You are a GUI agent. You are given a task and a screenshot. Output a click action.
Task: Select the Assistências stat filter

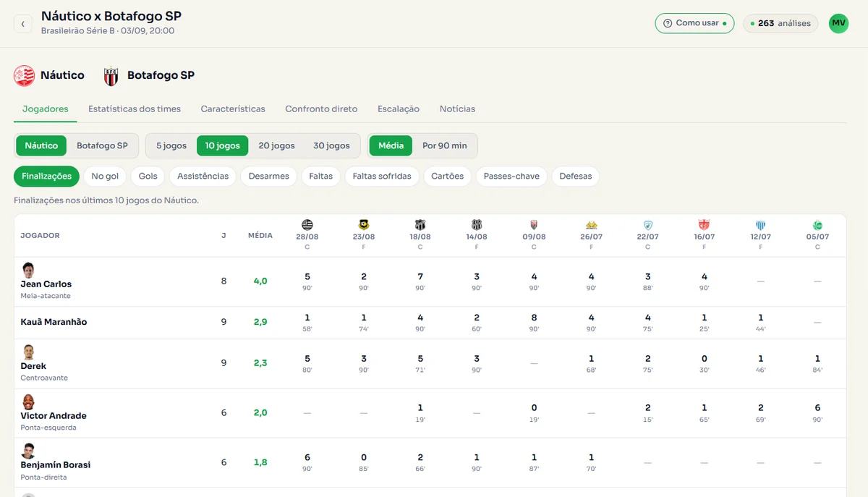pos(203,176)
